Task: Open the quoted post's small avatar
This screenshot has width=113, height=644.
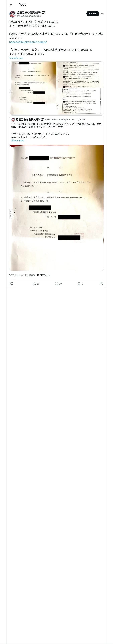Action: [13, 120]
